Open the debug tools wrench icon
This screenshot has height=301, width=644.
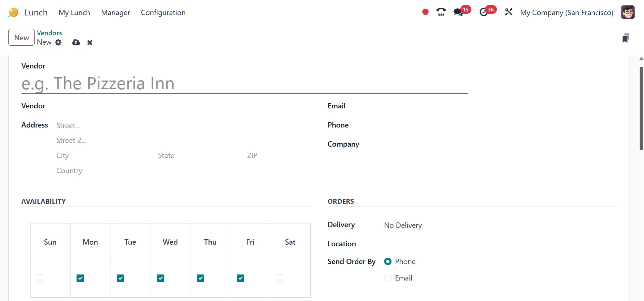(x=508, y=12)
